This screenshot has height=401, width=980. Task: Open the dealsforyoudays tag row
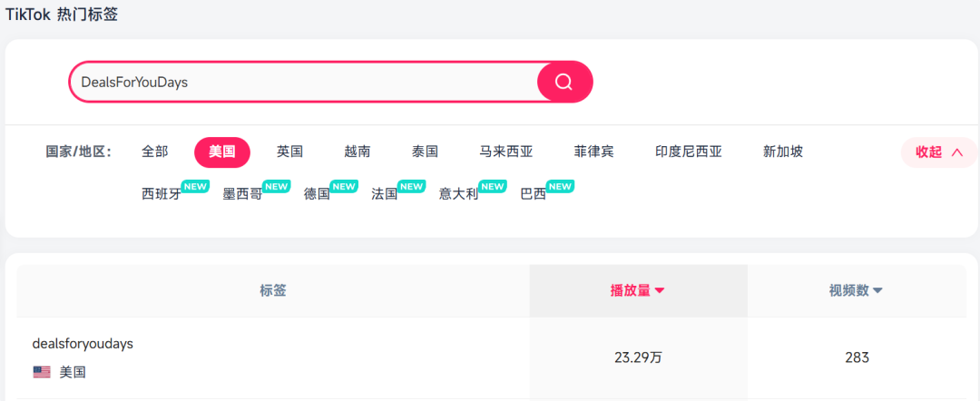[491, 357]
